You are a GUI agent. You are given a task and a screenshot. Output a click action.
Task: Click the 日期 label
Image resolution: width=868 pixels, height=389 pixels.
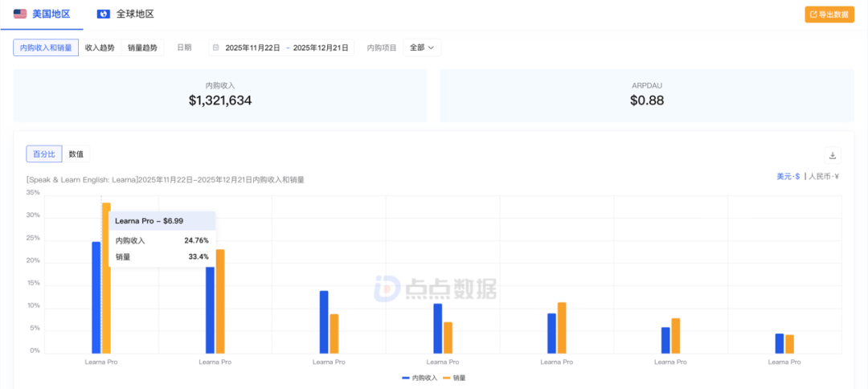(184, 47)
